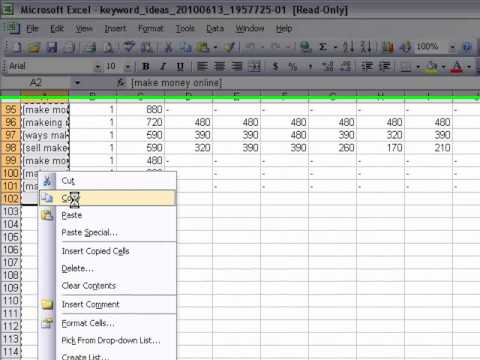Click the AutoSum sigma icon

click(x=323, y=47)
